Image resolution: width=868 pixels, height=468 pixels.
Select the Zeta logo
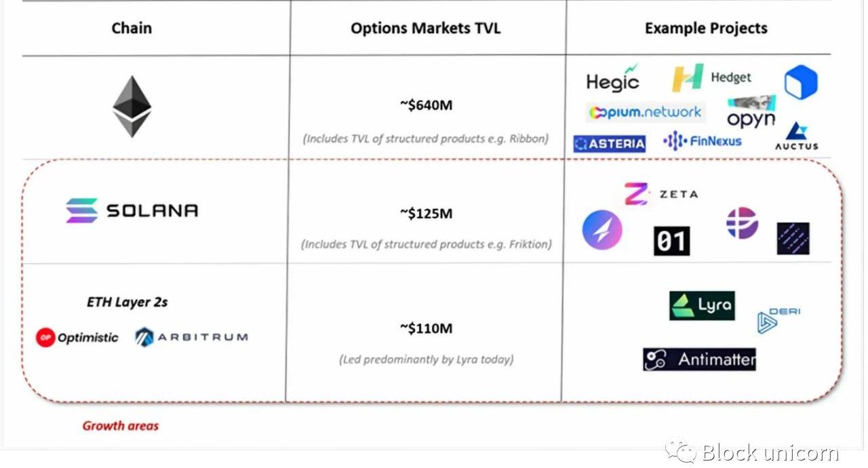pyautogui.click(x=660, y=194)
